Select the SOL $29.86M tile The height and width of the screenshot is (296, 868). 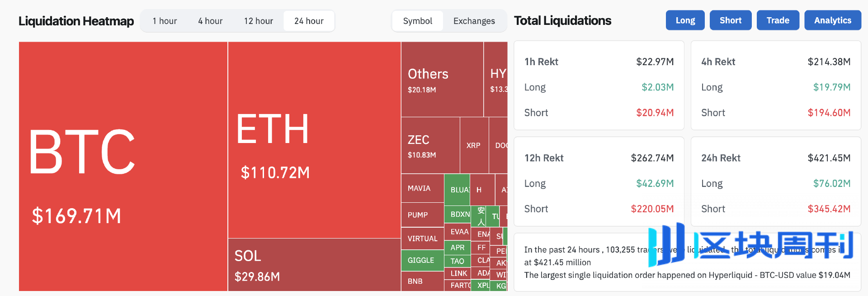(x=314, y=265)
